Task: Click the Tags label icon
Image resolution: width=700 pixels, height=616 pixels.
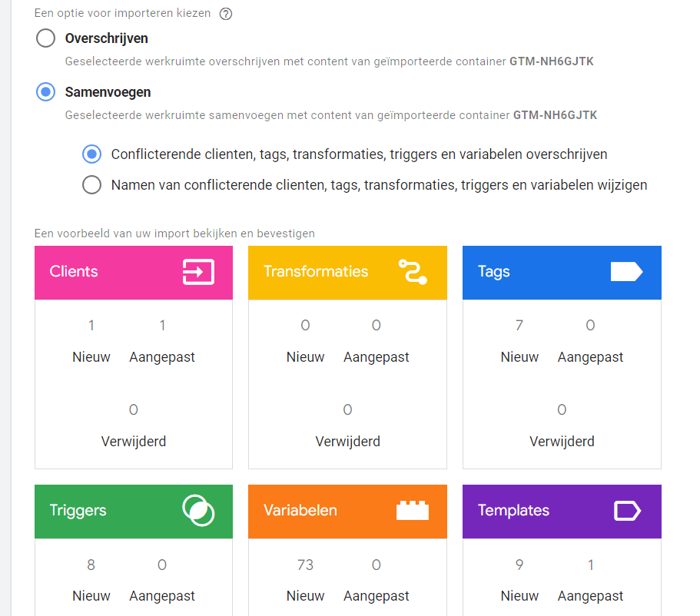Action: click(626, 272)
